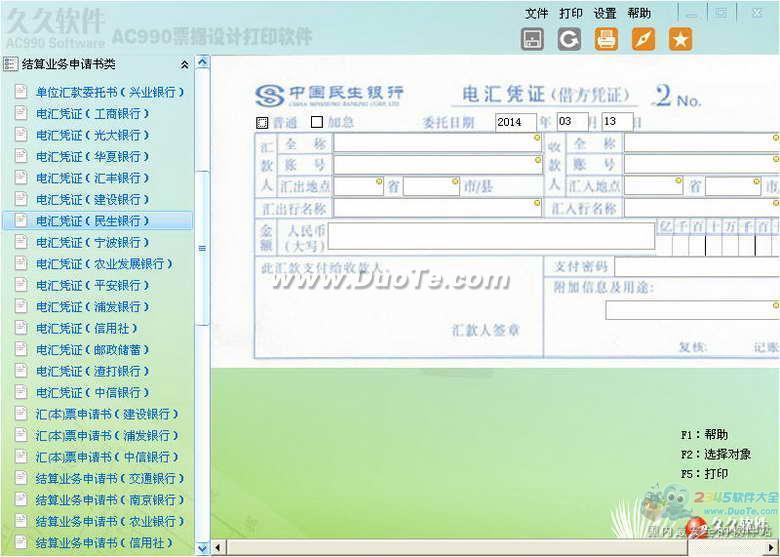Screen dimensions: 780x557
Task: Click the template list scroll-down arrow
Action: point(202,548)
